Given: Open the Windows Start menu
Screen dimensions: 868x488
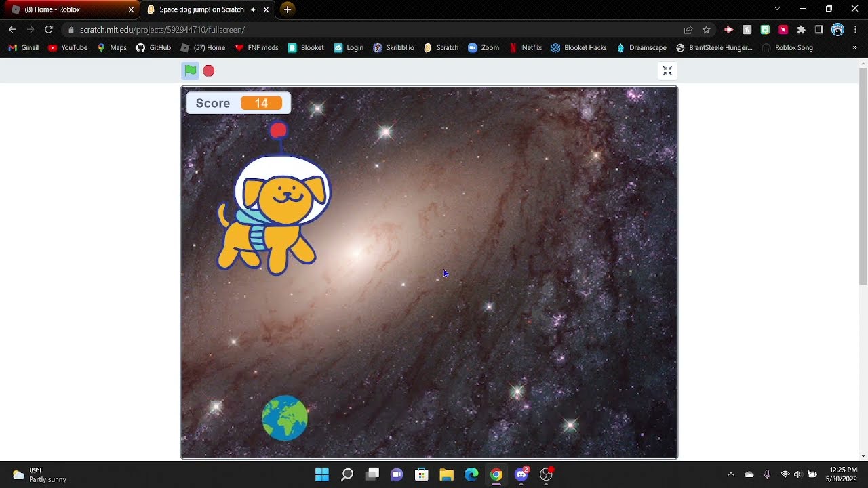Looking at the screenshot, I should pyautogui.click(x=322, y=474).
